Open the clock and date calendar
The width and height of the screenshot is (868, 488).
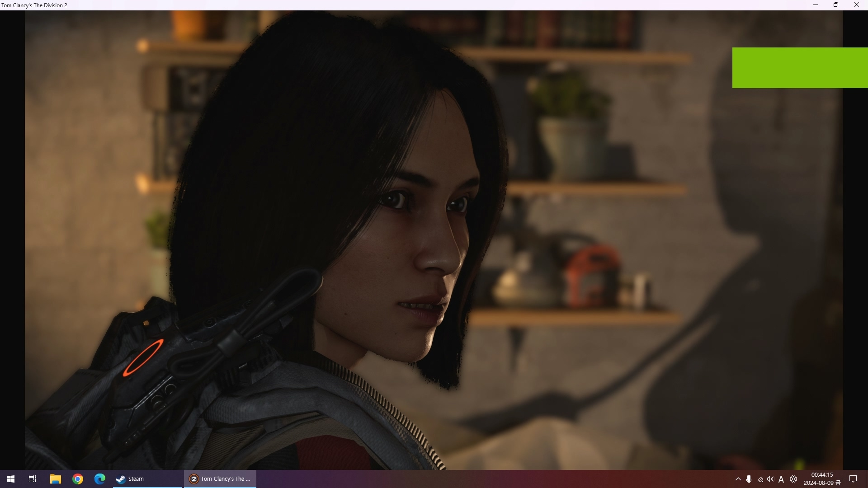(x=822, y=479)
